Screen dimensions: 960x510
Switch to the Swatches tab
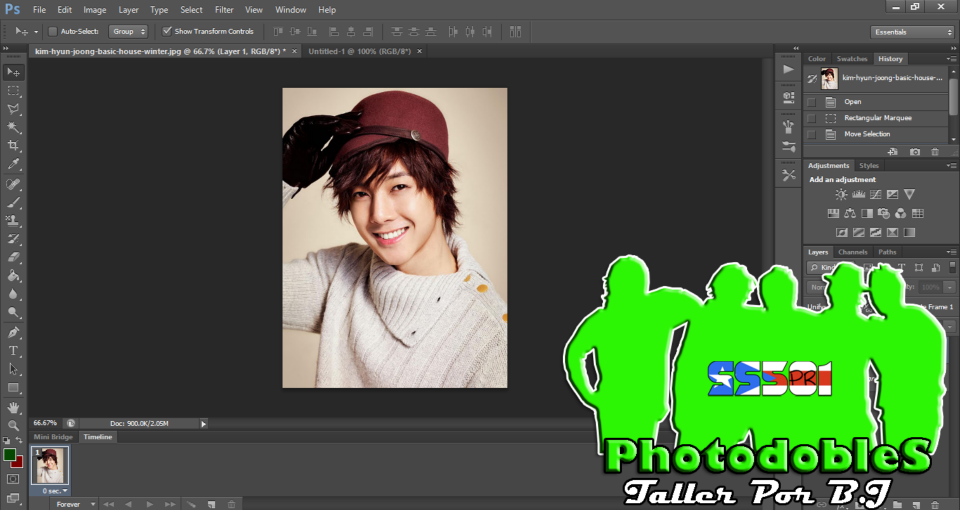(x=852, y=59)
